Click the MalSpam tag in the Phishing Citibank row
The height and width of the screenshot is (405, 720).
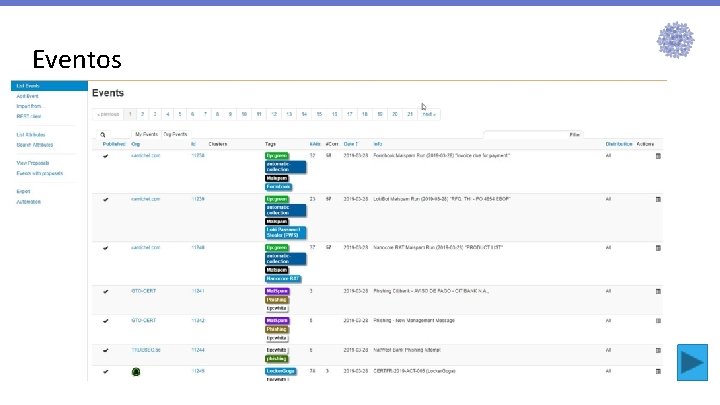(x=277, y=291)
